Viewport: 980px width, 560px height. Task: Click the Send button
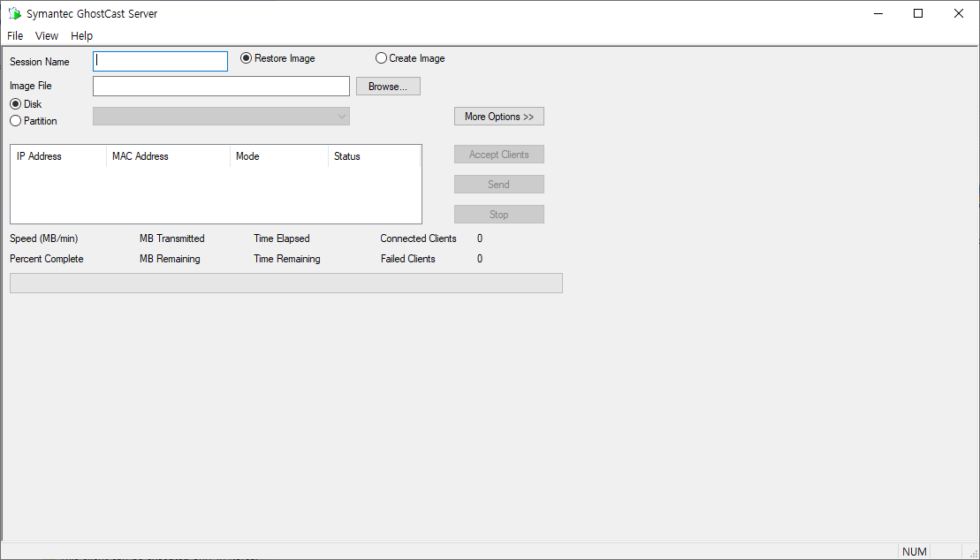pos(499,185)
